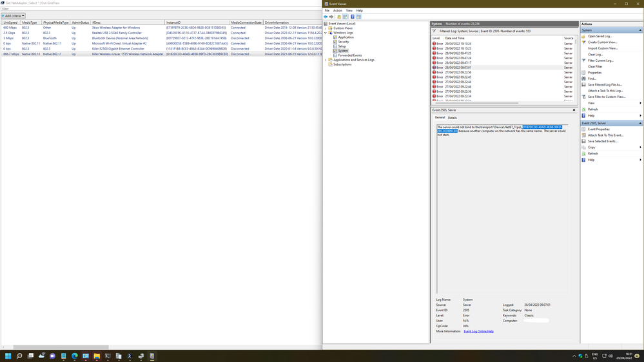Select error event 27/04/2022 09:22:56
The image size is (644, 362).
coord(503,72)
